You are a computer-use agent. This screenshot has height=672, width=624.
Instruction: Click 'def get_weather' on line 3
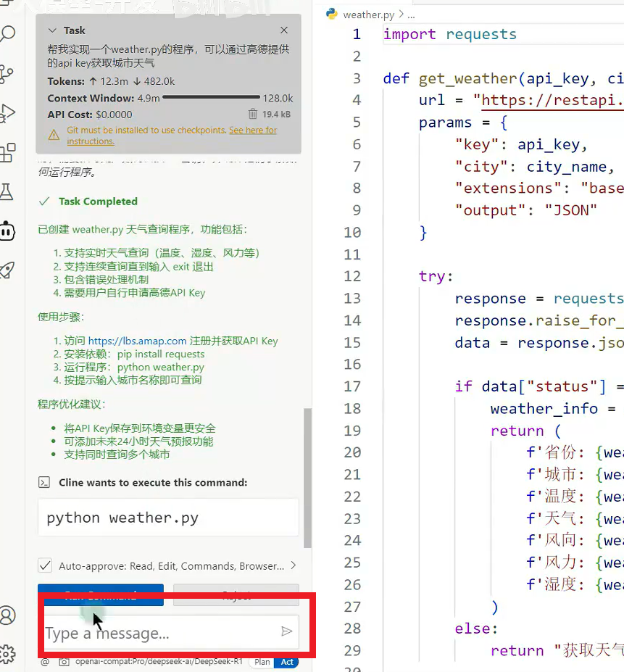[451, 78]
